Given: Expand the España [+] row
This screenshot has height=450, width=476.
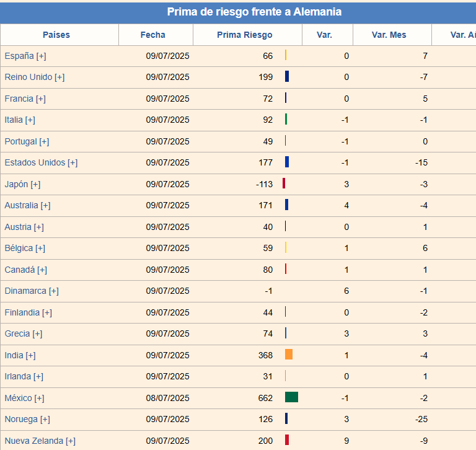Looking at the screenshot, I should [41, 56].
